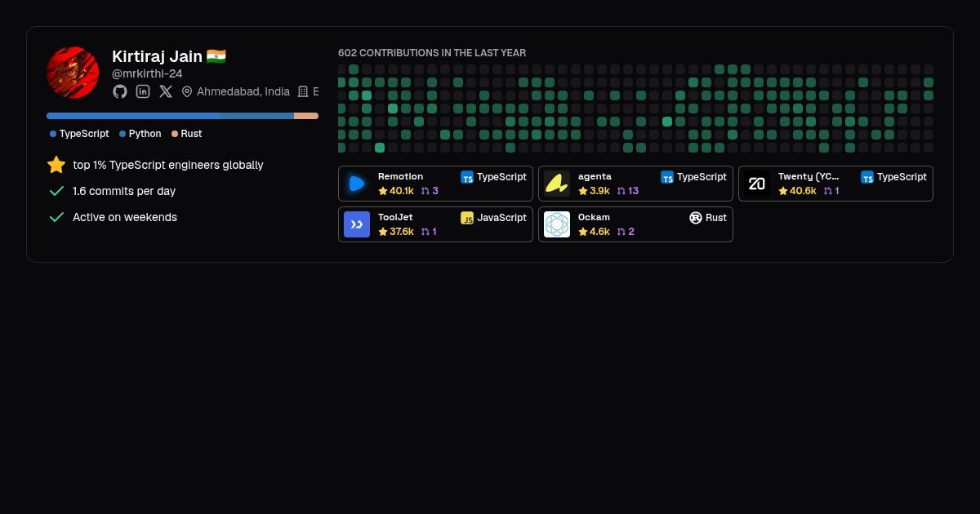The image size is (980, 514).
Task: Open the @mrkirthi-24 handle
Action: (147, 73)
